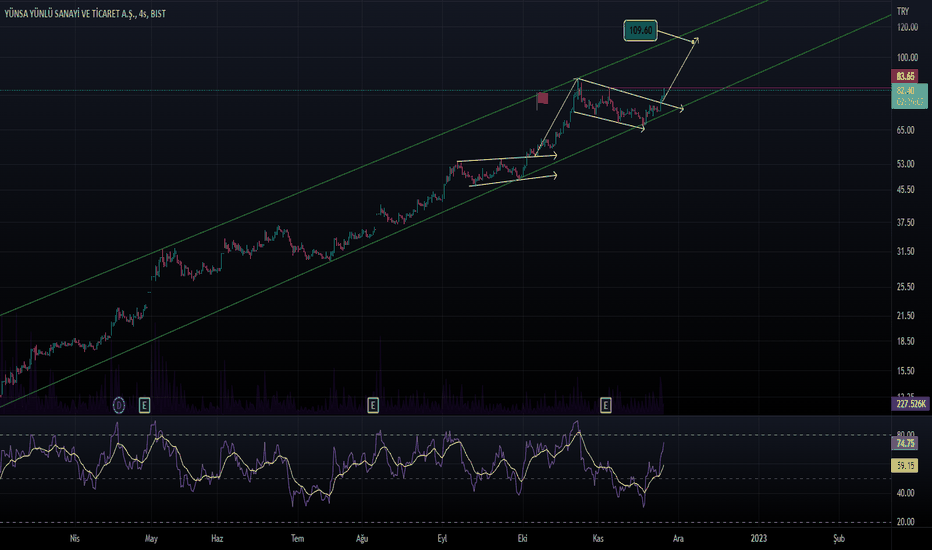Select the purple 74.75 RSI value label
The height and width of the screenshot is (550, 932).
point(907,443)
